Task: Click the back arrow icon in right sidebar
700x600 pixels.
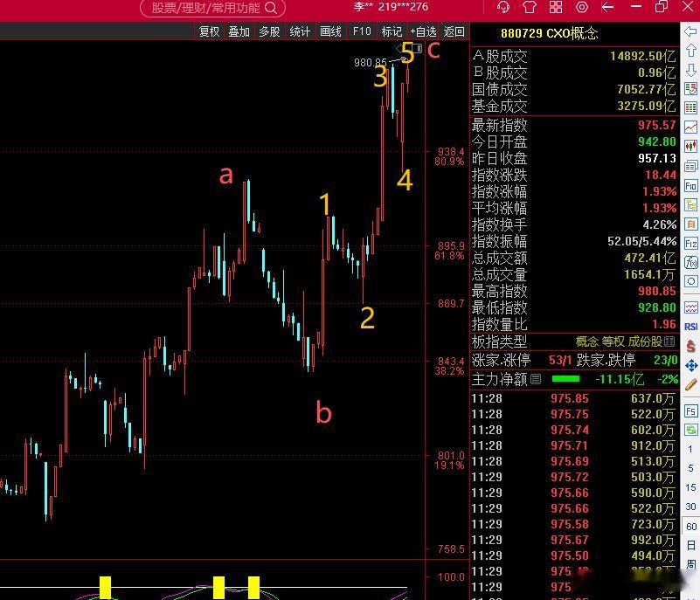Action: 690,31
